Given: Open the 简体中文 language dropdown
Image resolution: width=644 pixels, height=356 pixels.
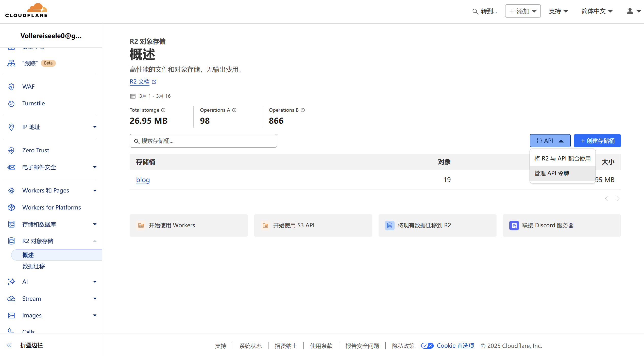Looking at the screenshot, I should tap(597, 11).
